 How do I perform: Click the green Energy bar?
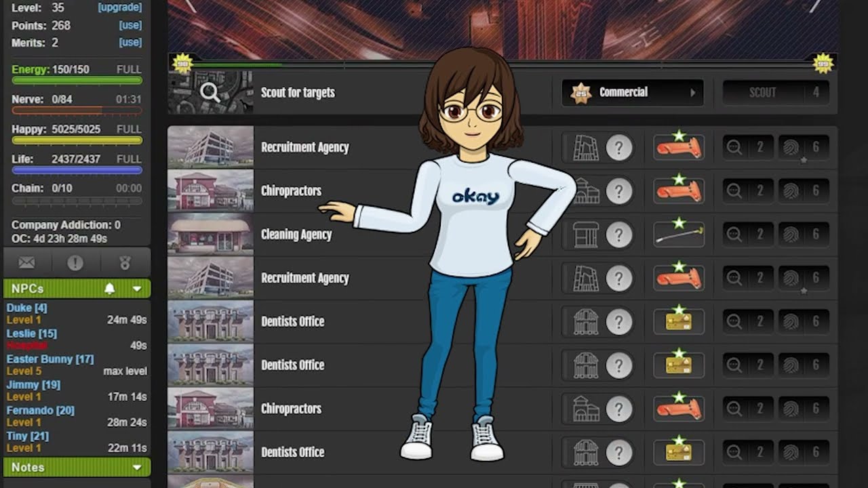[77, 81]
